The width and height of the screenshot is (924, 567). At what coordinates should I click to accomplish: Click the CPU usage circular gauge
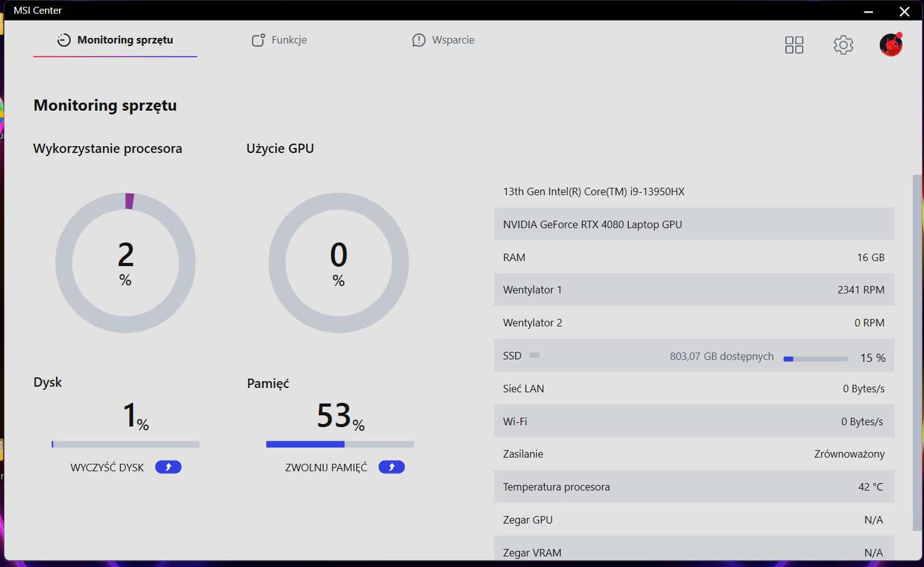coord(126,263)
